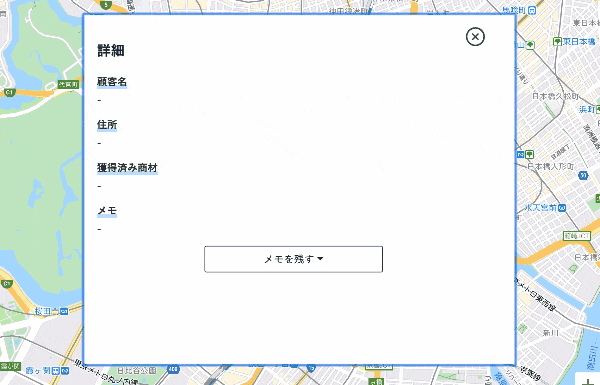Click the 日本橋人形町 map label
Screen dimensions: 600x385
click(x=551, y=166)
